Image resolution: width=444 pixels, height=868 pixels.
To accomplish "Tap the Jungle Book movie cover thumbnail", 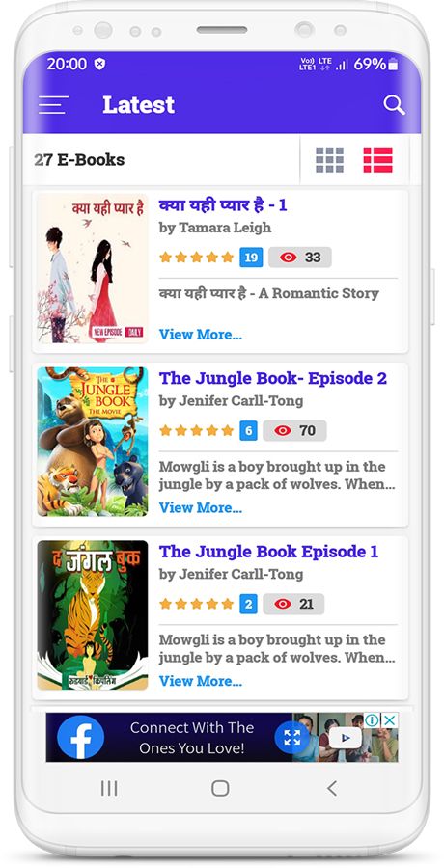I will click(x=93, y=442).
